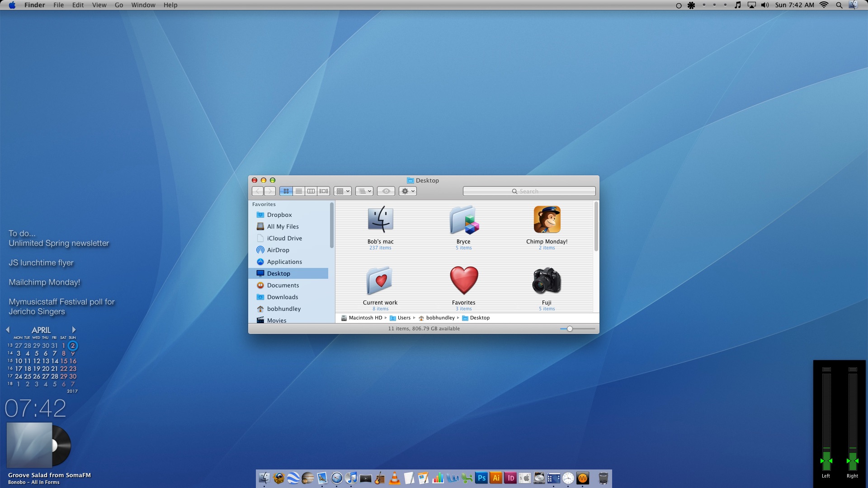
Task: Open Trash in the Dock
Action: click(603, 478)
